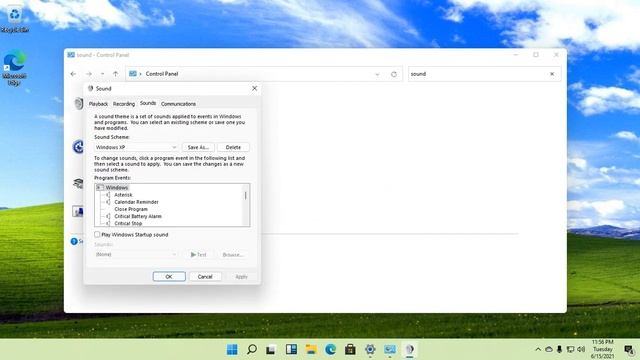640x360 pixels.
Task: Go back in Control Panel window
Action: tap(73, 74)
